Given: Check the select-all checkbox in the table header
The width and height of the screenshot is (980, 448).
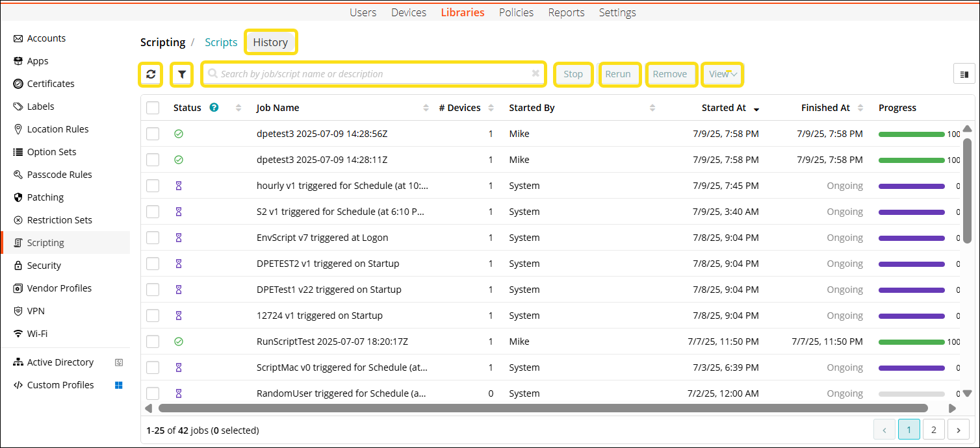Looking at the screenshot, I should click(153, 108).
